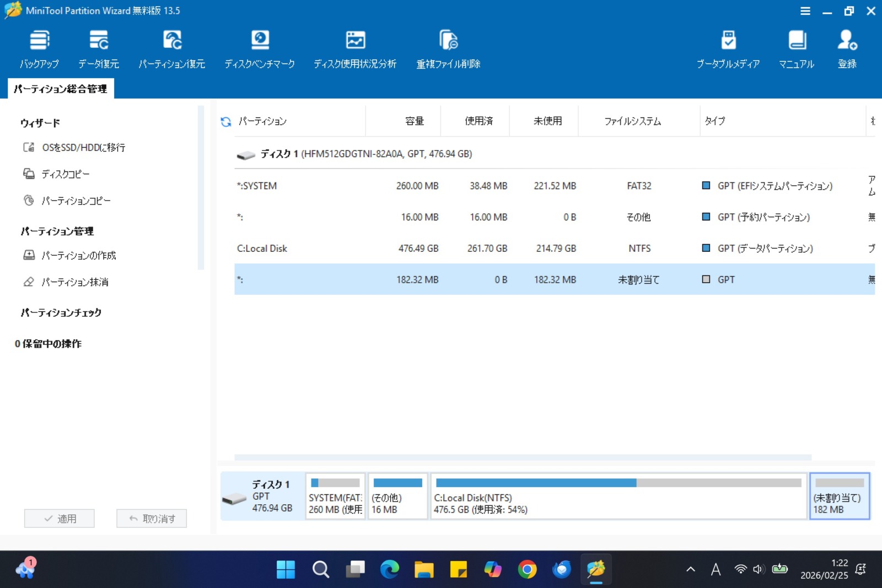Refresh the partition list
This screenshot has width=882, height=588.
[226, 122]
